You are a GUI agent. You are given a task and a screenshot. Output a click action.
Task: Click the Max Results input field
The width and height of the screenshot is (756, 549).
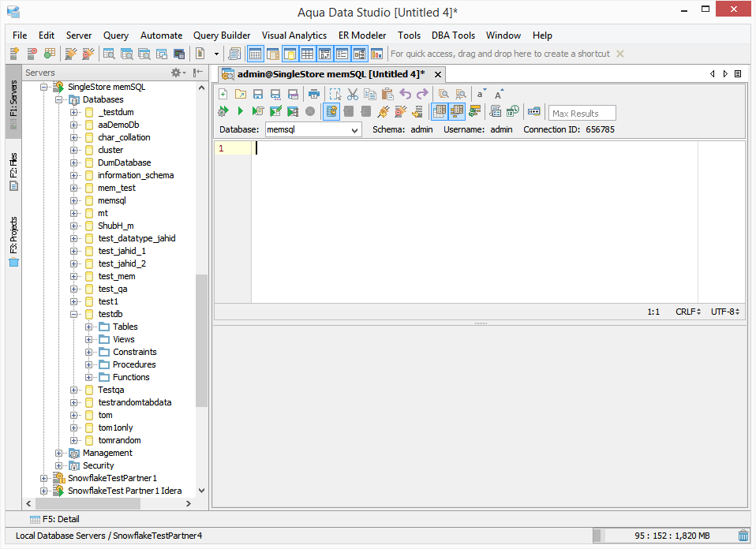(x=582, y=114)
